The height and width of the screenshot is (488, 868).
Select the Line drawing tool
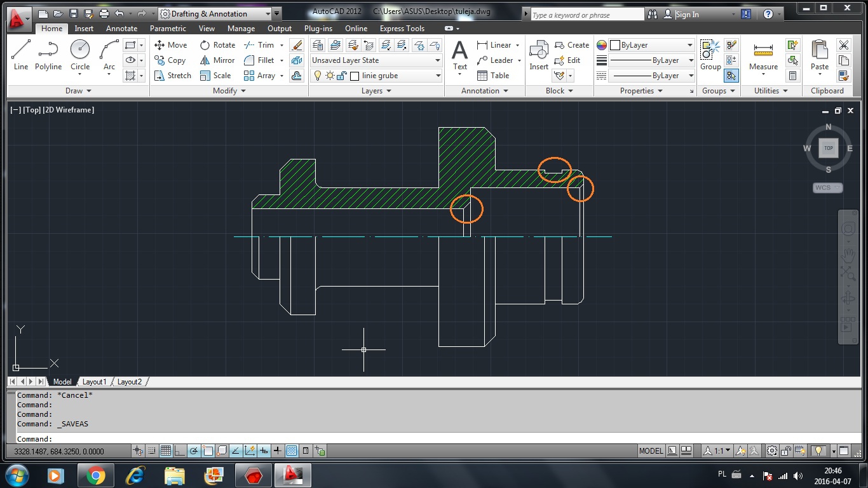click(21, 55)
